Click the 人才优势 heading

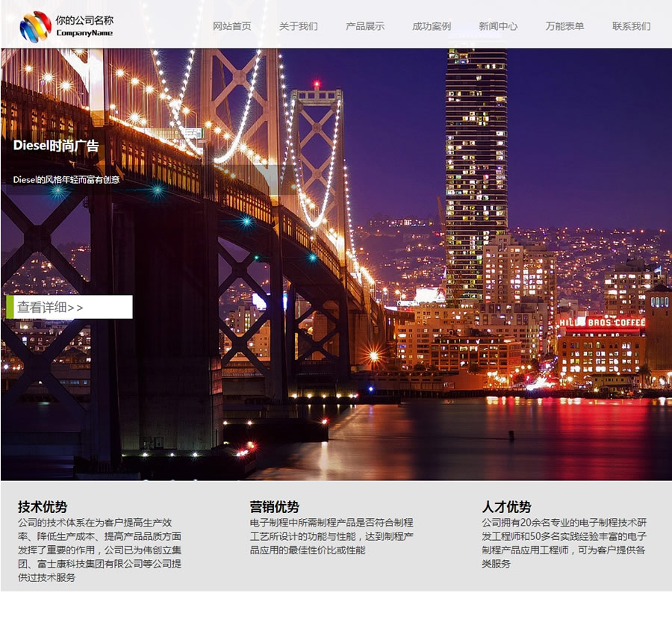click(x=506, y=506)
